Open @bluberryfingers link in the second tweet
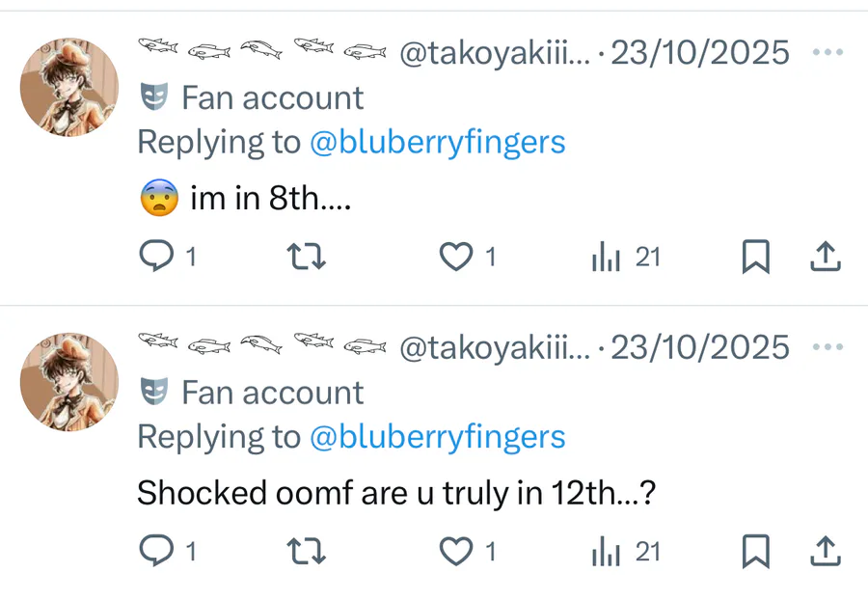This screenshot has height=600, width=868. (x=437, y=437)
